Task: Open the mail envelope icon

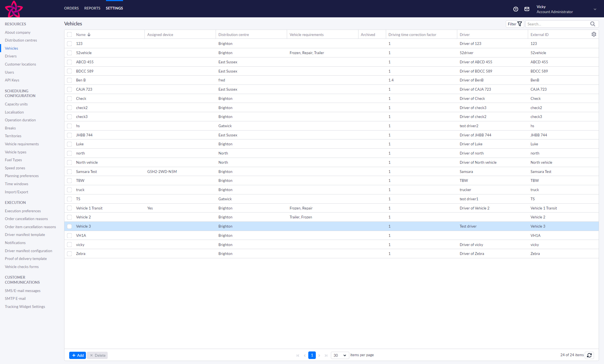Action: pos(527,9)
